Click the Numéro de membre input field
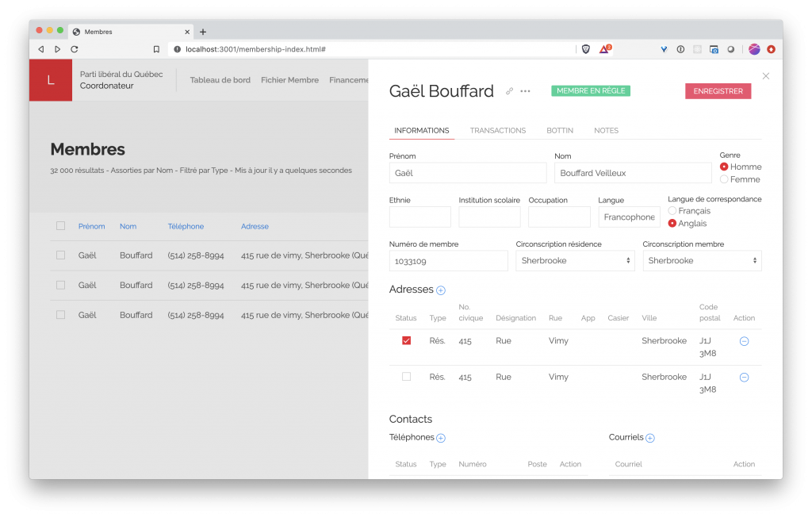 click(x=448, y=261)
